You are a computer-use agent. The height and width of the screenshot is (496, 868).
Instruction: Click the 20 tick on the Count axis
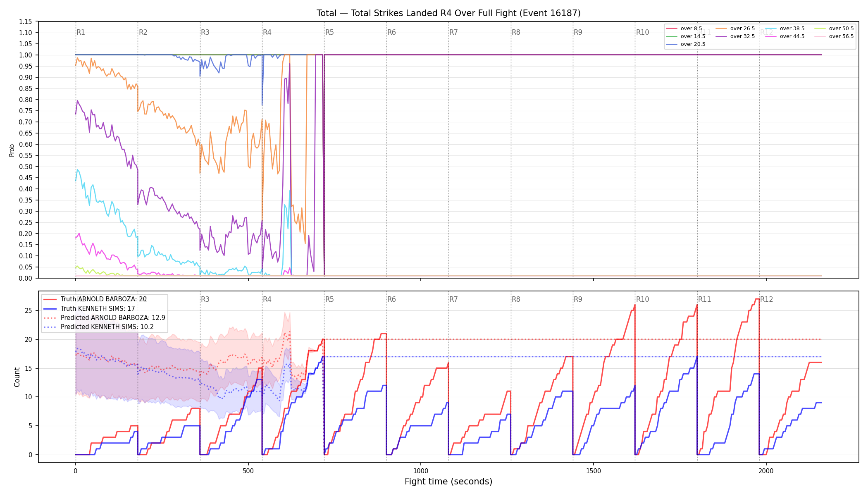(x=29, y=339)
